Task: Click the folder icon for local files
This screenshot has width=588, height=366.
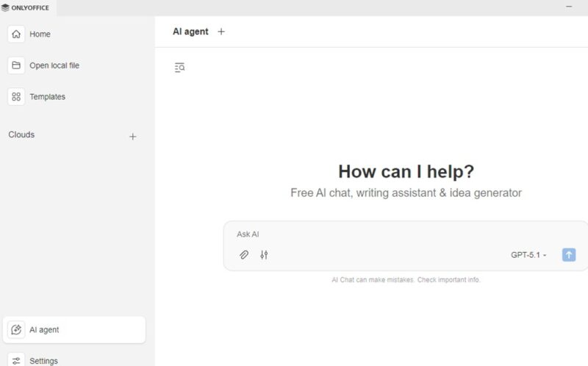Action: pos(16,65)
